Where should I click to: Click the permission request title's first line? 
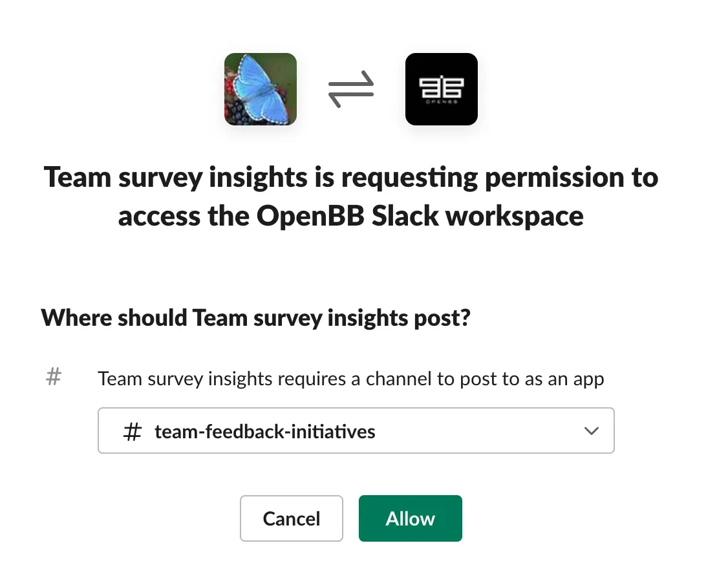coord(350,177)
